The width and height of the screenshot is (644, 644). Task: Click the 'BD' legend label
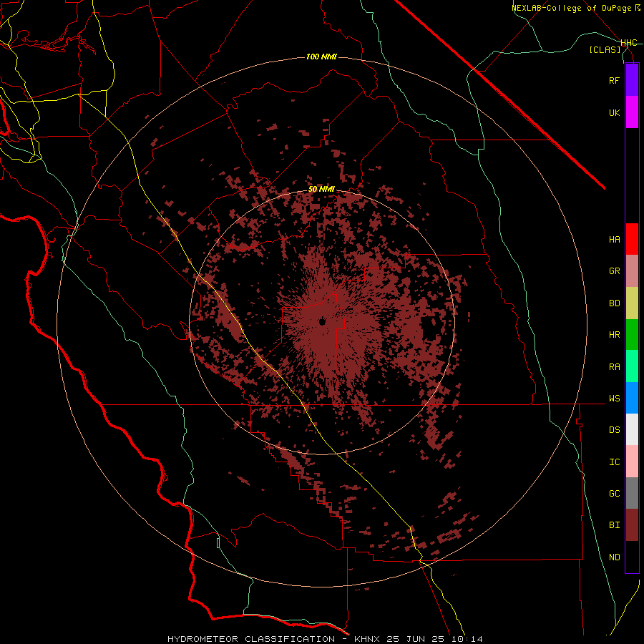coord(614,303)
